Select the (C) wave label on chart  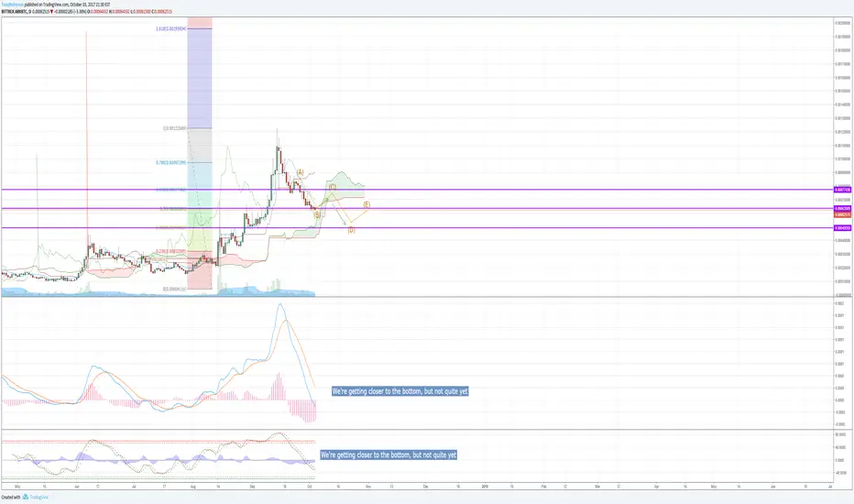[x=333, y=187]
